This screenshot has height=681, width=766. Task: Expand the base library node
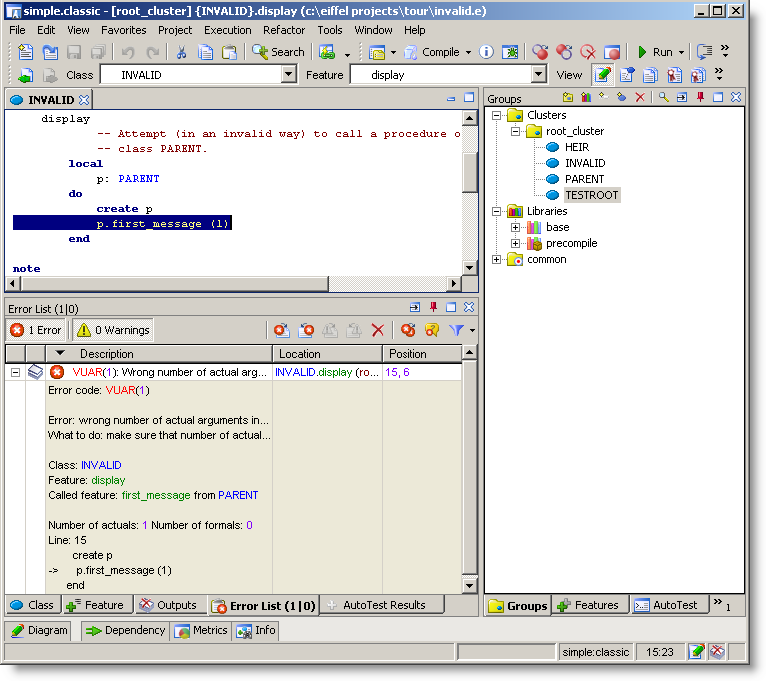(516, 227)
